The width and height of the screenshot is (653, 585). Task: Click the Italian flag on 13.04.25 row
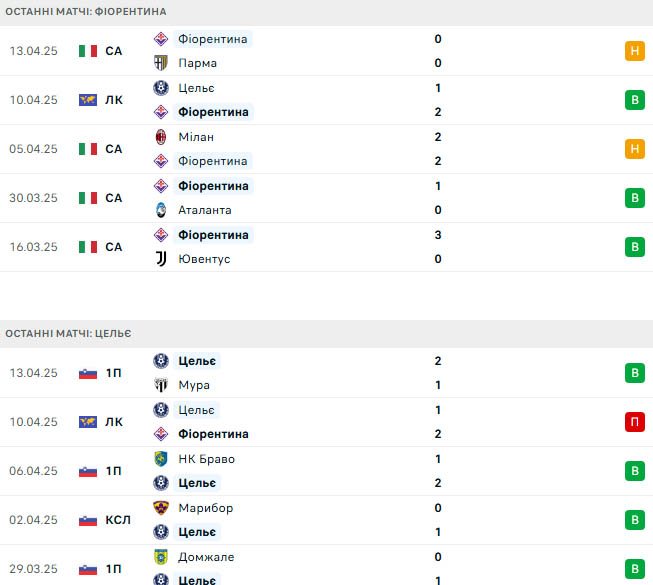click(88, 51)
